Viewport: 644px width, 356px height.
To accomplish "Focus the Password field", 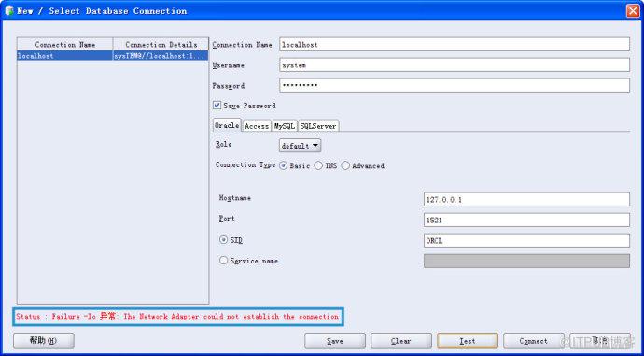I will point(455,86).
